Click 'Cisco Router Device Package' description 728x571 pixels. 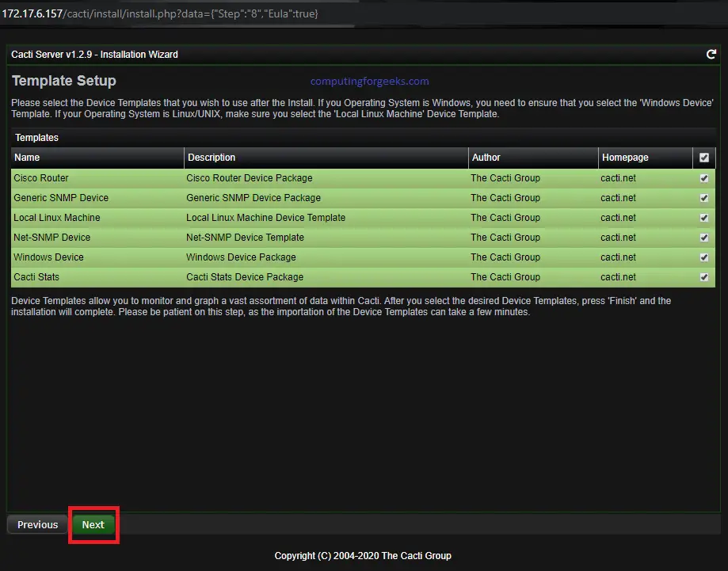pyautogui.click(x=250, y=178)
